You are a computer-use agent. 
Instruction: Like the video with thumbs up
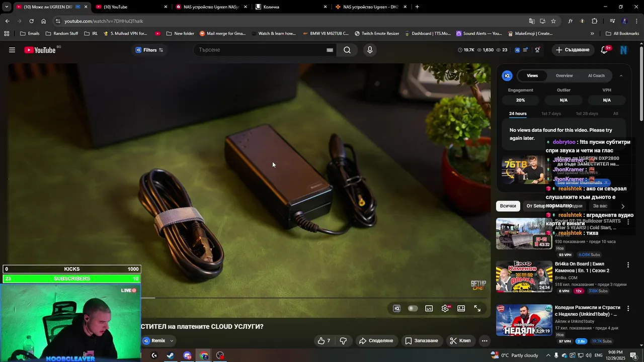pyautogui.click(x=324, y=340)
